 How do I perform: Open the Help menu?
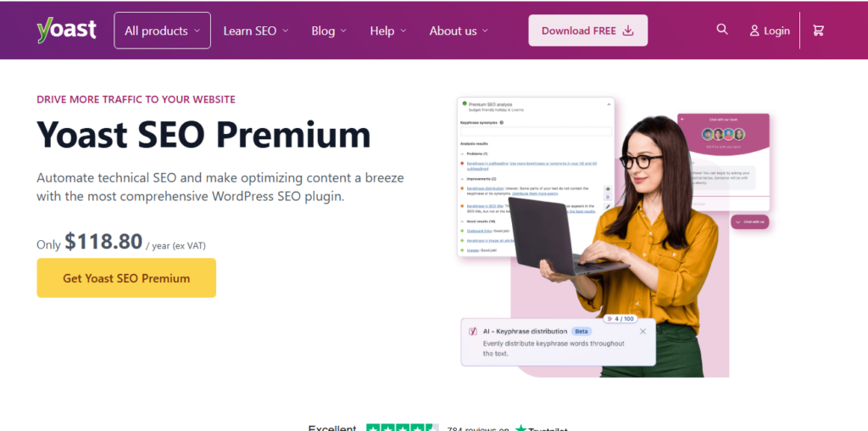coord(388,31)
